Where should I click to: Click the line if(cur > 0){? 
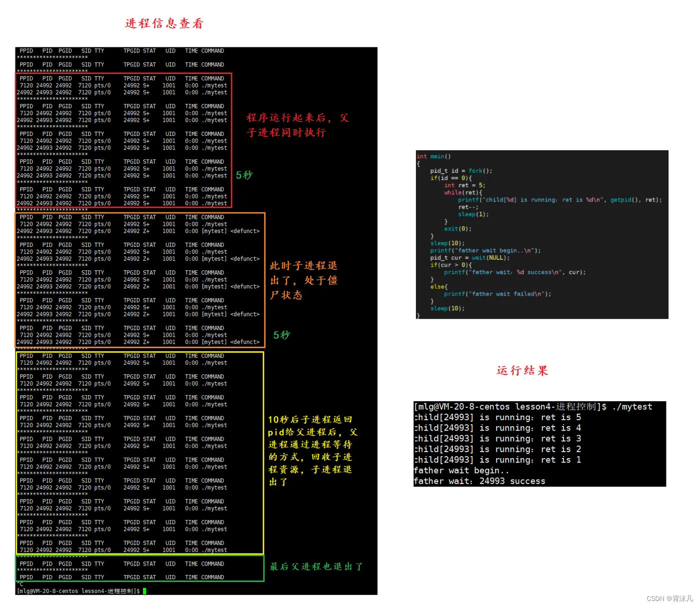tap(450, 265)
